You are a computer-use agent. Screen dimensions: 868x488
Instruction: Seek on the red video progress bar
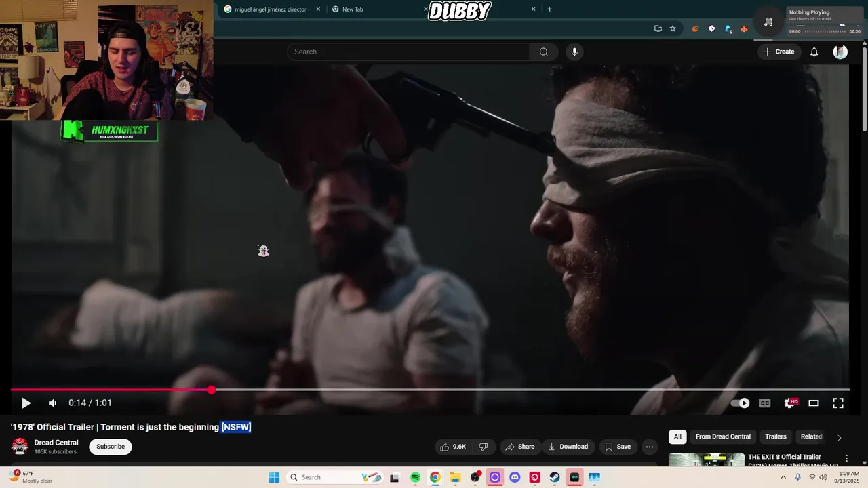[x=430, y=390]
